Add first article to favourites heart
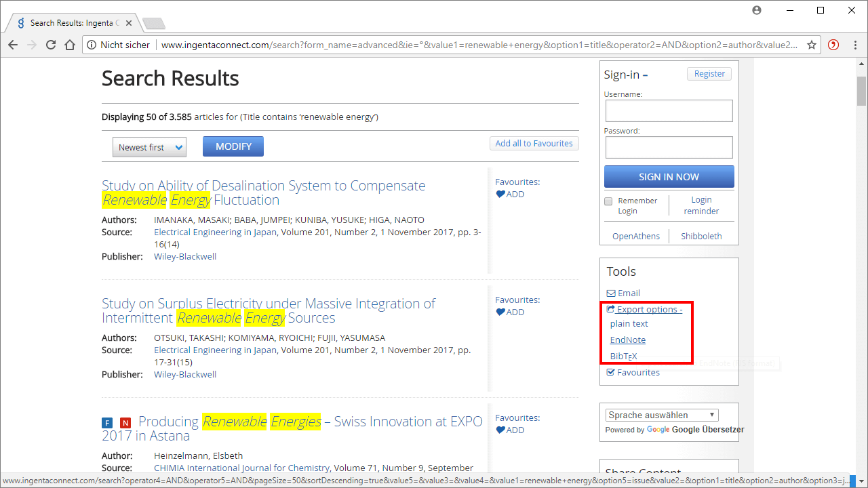Image resolution: width=868 pixels, height=488 pixels. [500, 195]
